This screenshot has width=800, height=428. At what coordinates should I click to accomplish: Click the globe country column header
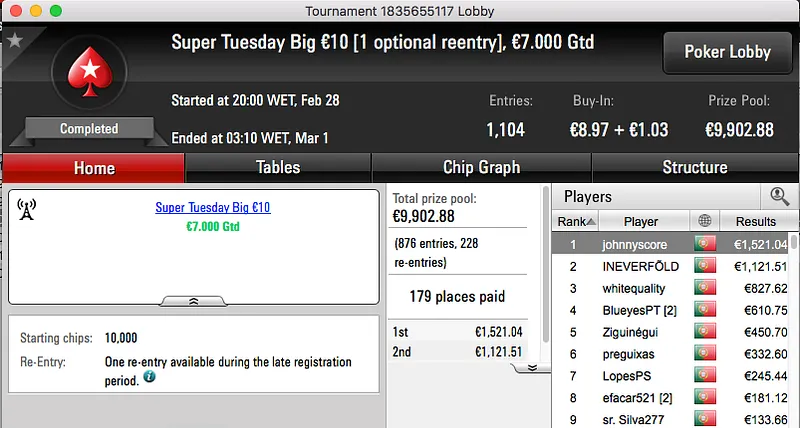pos(705,221)
